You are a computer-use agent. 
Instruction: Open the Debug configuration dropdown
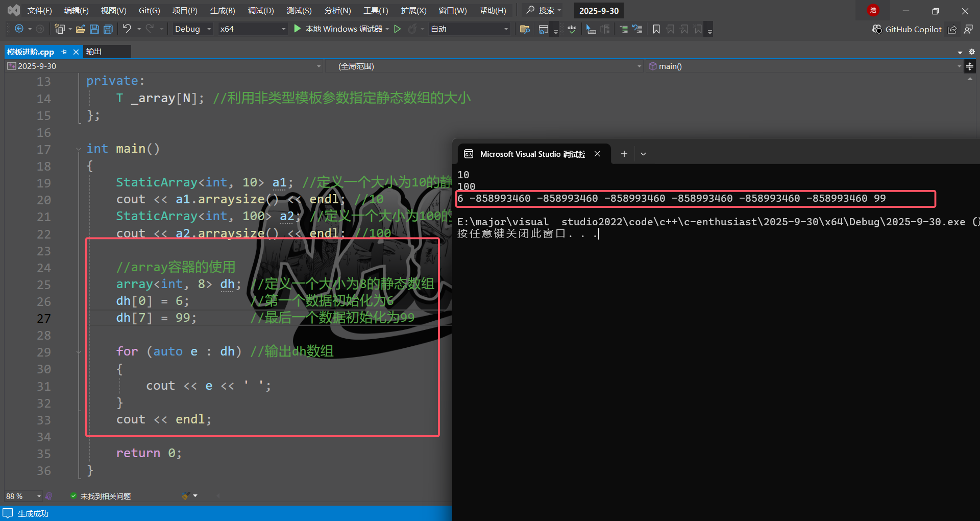[x=192, y=29]
